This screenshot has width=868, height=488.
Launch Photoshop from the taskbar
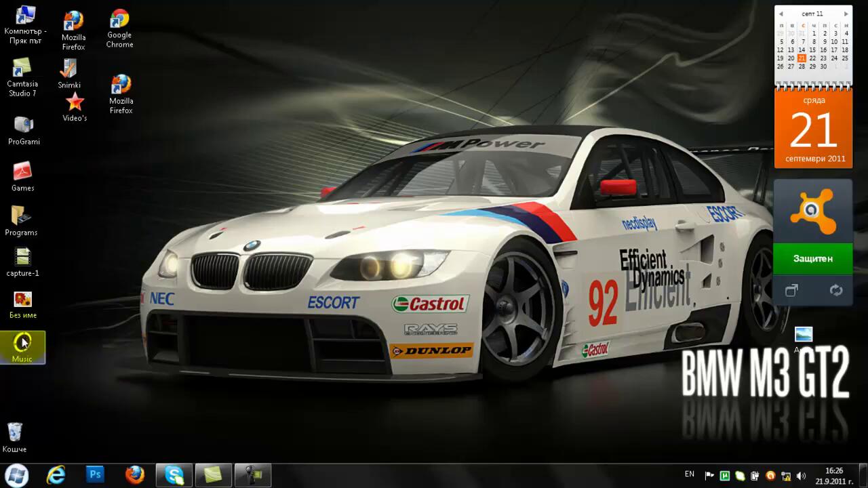[95, 475]
